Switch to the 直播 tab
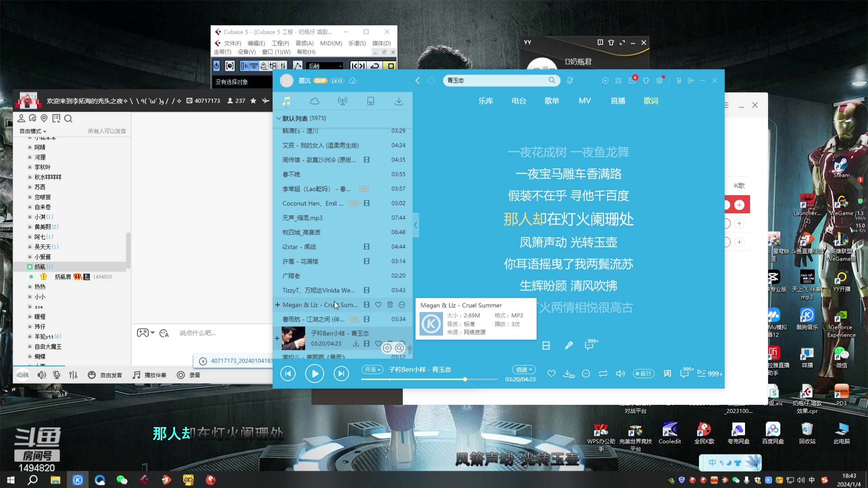This screenshot has height=488, width=868. (x=618, y=101)
